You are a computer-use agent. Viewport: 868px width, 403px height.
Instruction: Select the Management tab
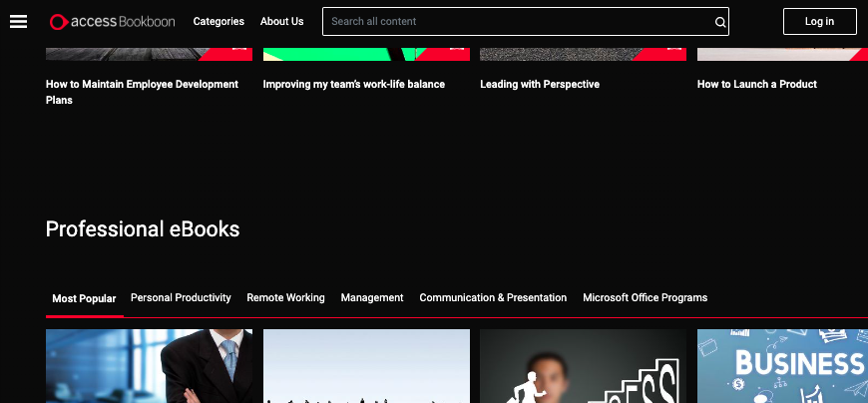(x=372, y=298)
